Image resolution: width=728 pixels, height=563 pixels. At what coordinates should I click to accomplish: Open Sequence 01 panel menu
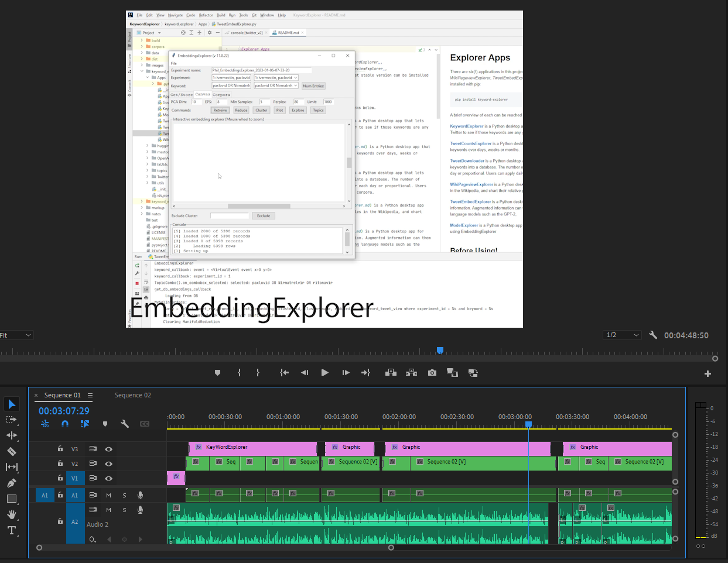(x=90, y=395)
